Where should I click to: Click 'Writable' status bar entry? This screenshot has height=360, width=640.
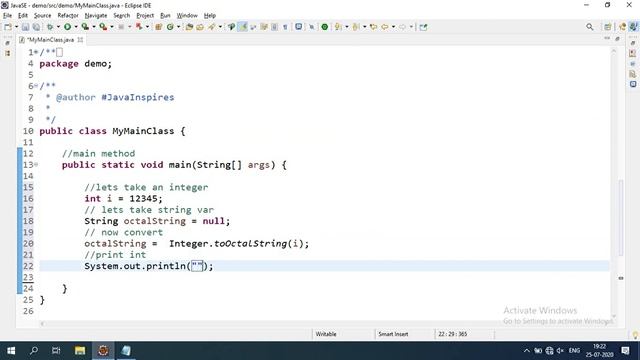326,334
